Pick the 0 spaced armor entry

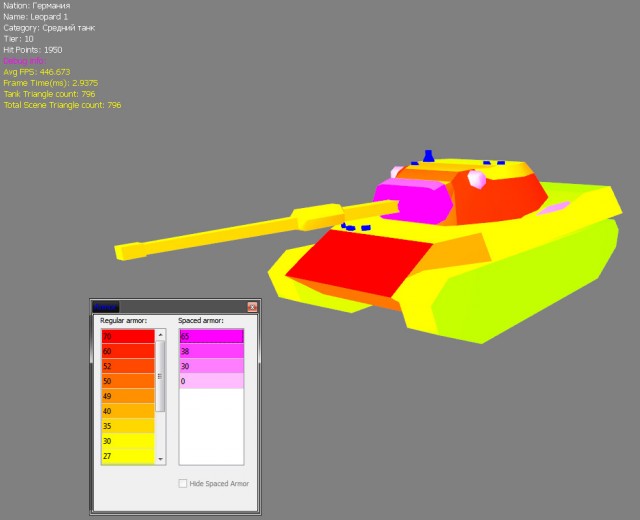coord(211,381)
